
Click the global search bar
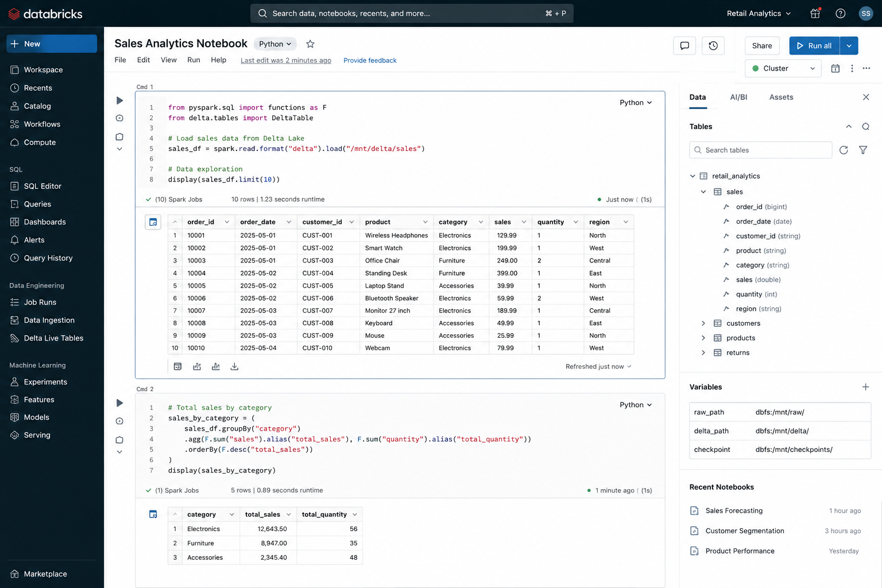(412, 13)
